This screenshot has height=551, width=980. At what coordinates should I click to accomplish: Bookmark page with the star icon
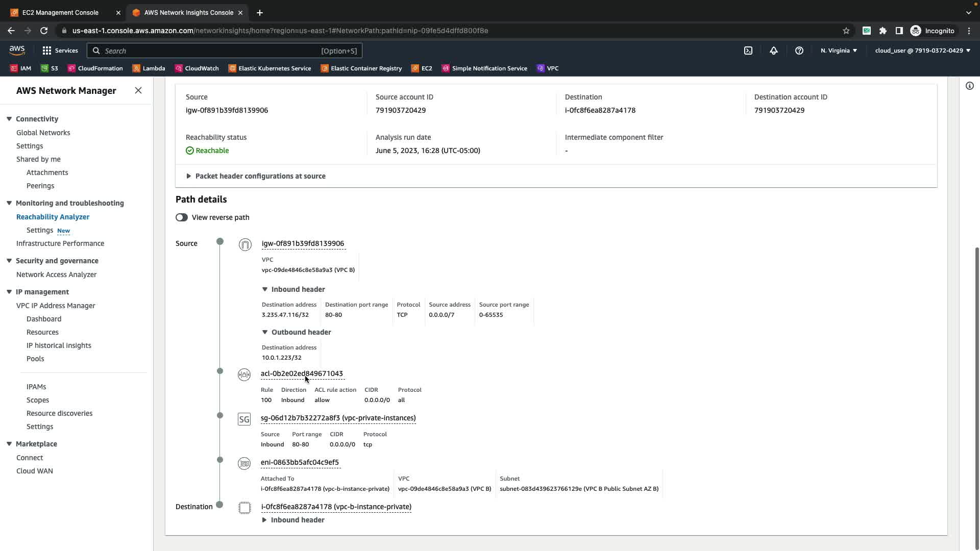pyautogui.click(x=846, y=31)
